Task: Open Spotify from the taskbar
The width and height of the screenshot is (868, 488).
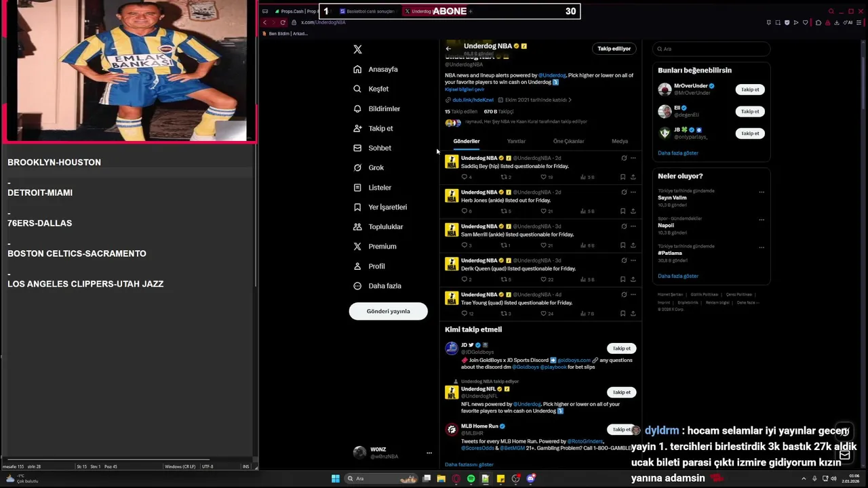Action: click(x=471, y=479)
